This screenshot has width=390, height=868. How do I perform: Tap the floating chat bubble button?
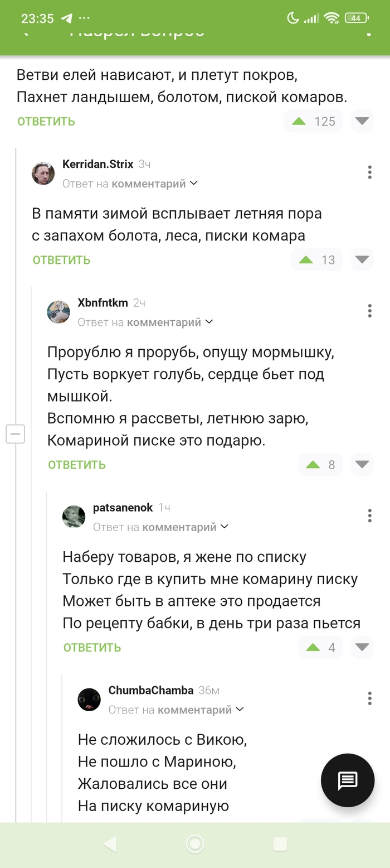pos(348,780)
